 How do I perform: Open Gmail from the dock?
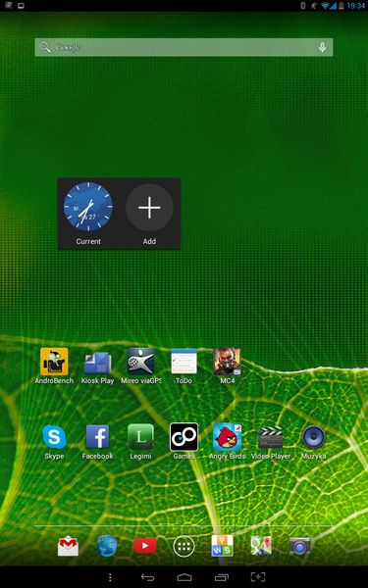[68, 546]
